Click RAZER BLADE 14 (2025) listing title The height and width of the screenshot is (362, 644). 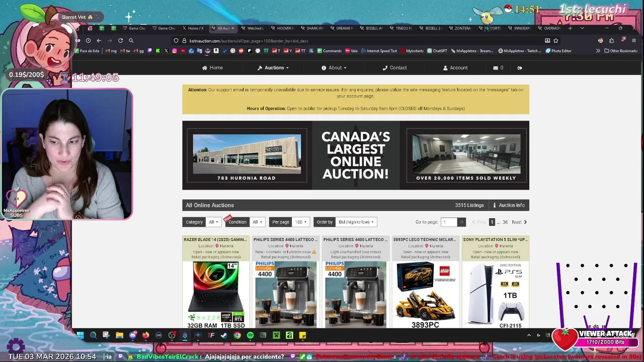215,240
